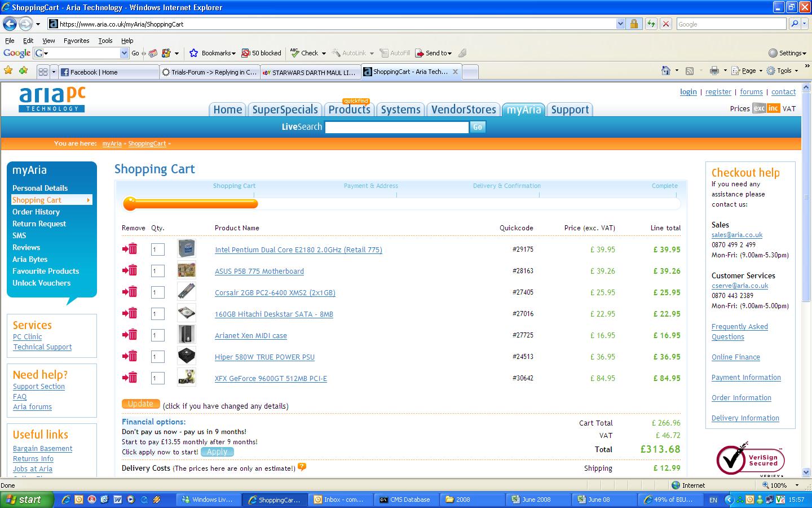
Task: Click the XFX GeForce product thumbnail
Action: pyautogui.click(x=186, y=377)
